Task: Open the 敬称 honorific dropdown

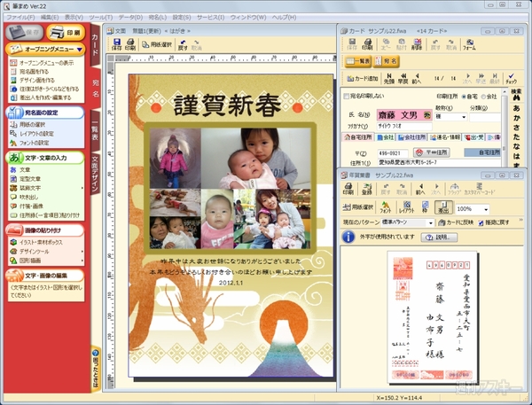Action: (x=464, y=117)
